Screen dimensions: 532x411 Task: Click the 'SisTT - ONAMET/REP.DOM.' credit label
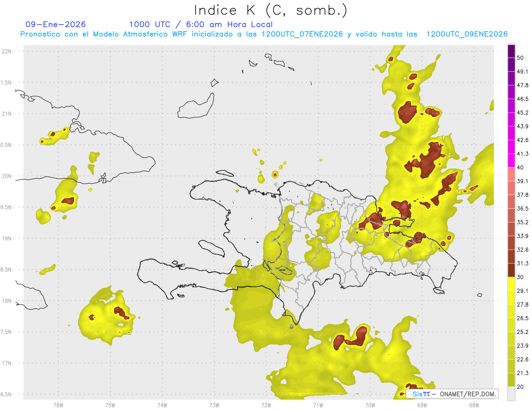pos(452,394)
